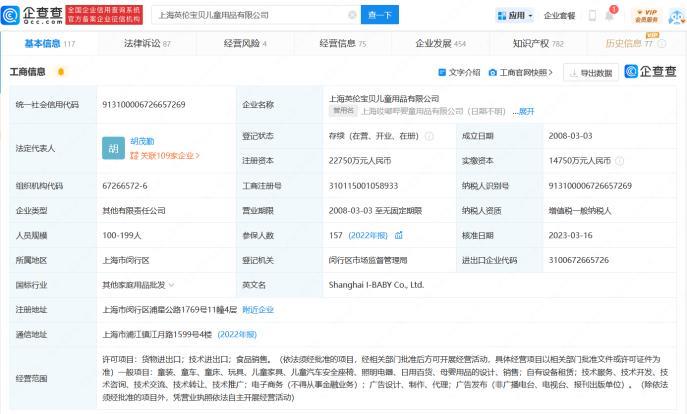Click the 导出数据 export button

(x=591, y=72)
